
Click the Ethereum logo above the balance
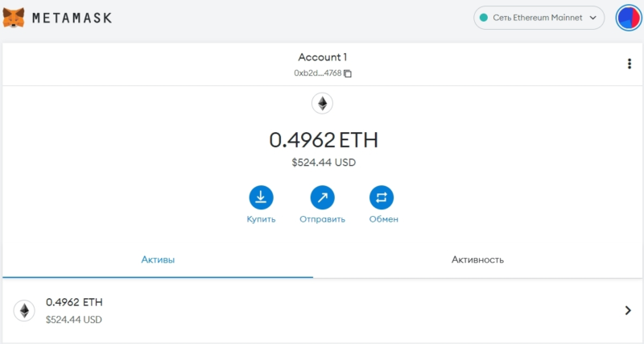(323, 103)
